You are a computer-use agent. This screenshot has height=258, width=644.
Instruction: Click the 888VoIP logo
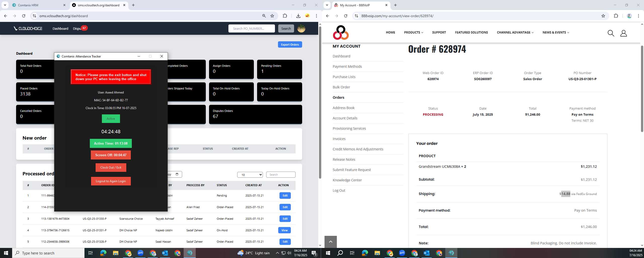coord(341,33)
